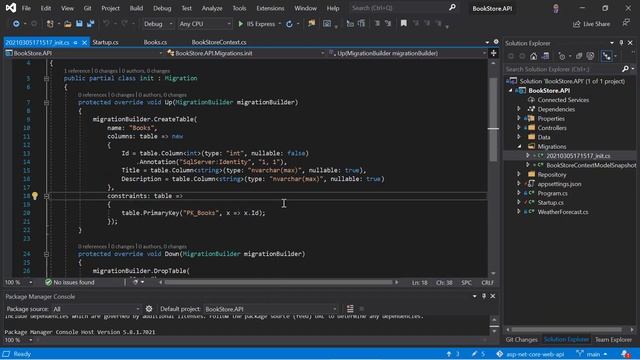Click the title bar search magnifier icon
Image resolution: width=640 pixels, height=360 pixels.
[x=452, y=8]
